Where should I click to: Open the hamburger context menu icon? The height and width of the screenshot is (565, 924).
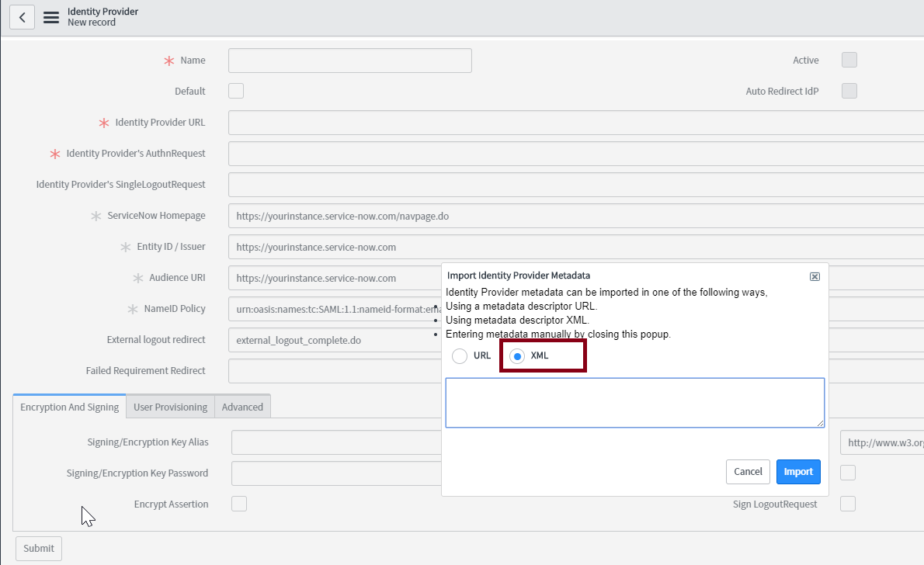click(51, 17)
